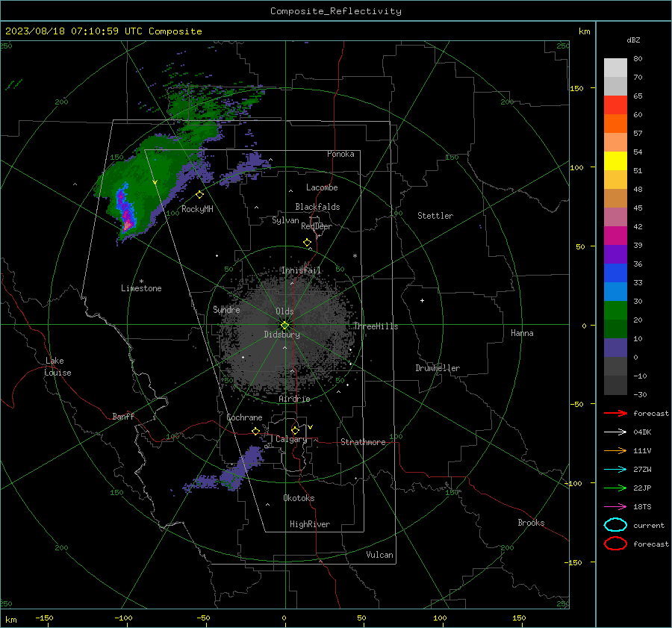Viewport: 672px width, 628px height.
Task: Click the Ponoka city label
Action: [340, 154]
